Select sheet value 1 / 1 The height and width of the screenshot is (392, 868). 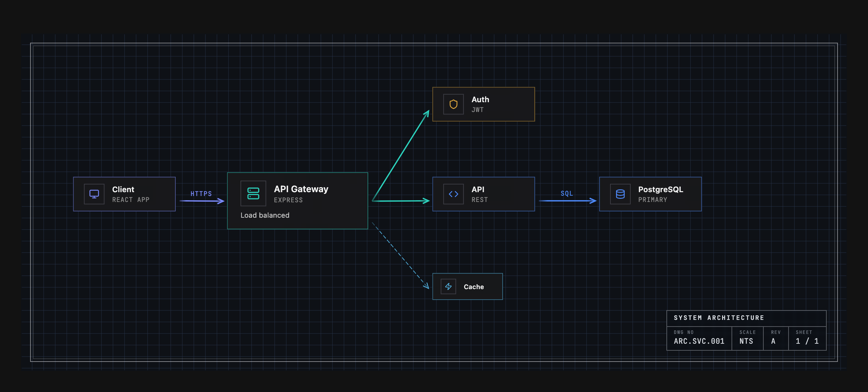coord(807,341)
